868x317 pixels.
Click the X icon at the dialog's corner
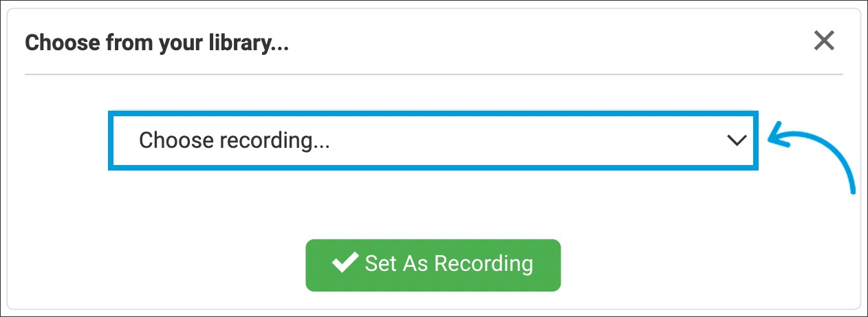(823, 41)
